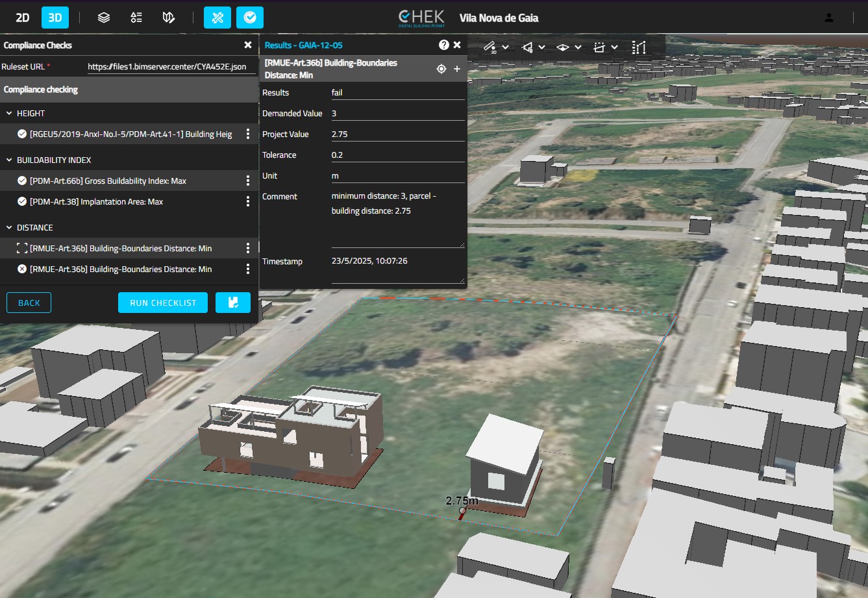Open the 3D measure tool dropdown arrow

pyautogui.click(x=505, y=47)
